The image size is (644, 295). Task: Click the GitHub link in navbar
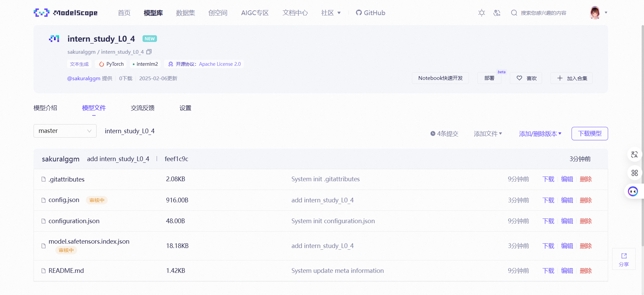coord(371,13)
